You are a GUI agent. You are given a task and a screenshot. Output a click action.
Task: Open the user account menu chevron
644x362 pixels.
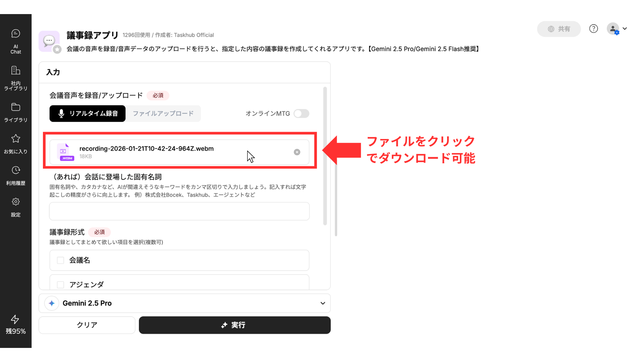coord(625,29)
